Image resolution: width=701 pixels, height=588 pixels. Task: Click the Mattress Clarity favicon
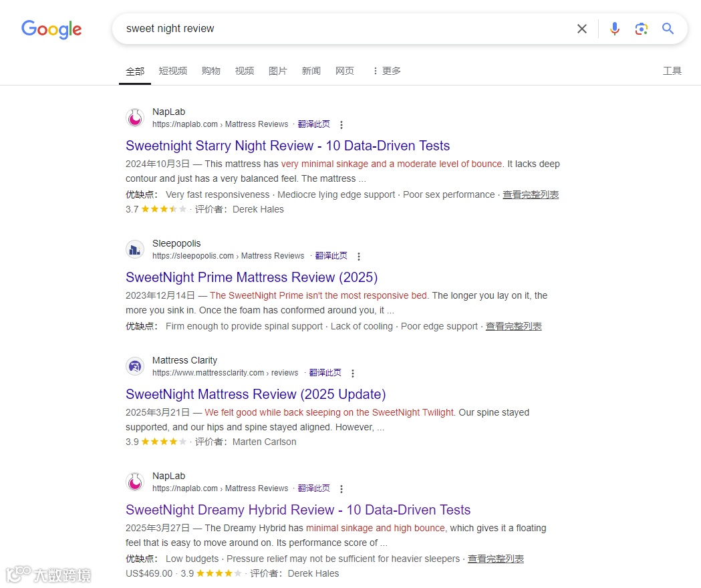(135, 367)
